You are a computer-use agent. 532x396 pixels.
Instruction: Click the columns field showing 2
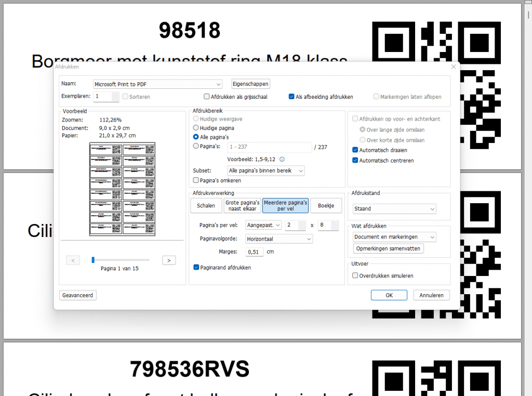tap(295, 226)
